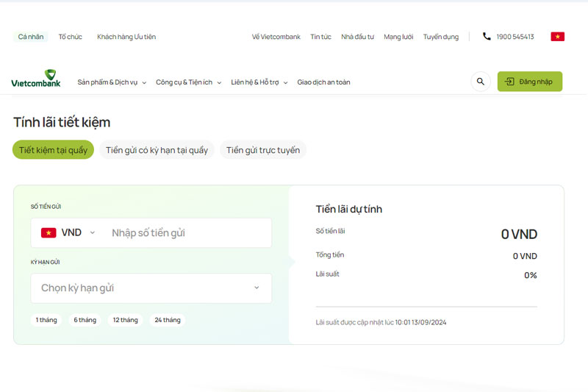Click the Đăng nhập login button
588x392 pixels.
(x=529, y=82)
